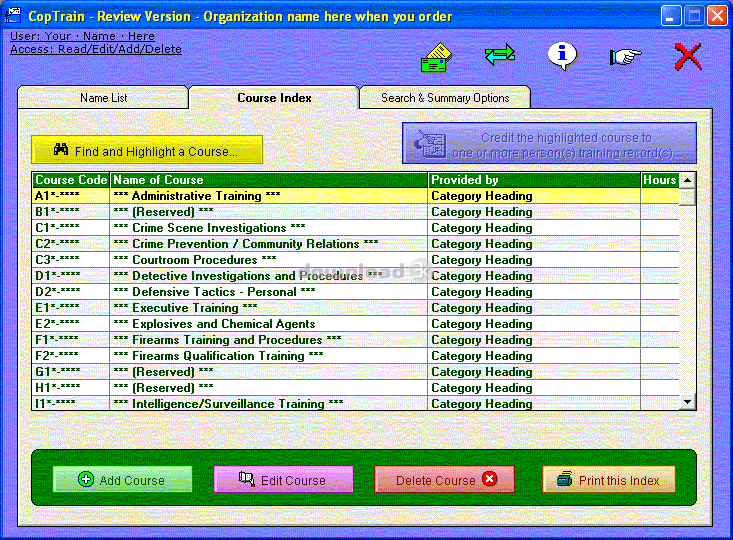Image resolution: width=733 pixels, height=540 pixels.
Task: Click Find and Highlight a Course button
Action: pos(147,151)
